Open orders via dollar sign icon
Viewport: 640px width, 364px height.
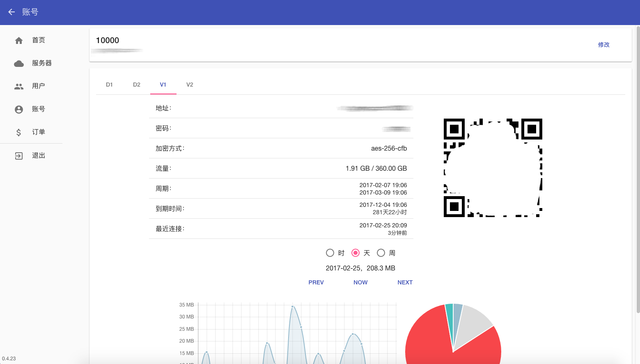(19, 132)
